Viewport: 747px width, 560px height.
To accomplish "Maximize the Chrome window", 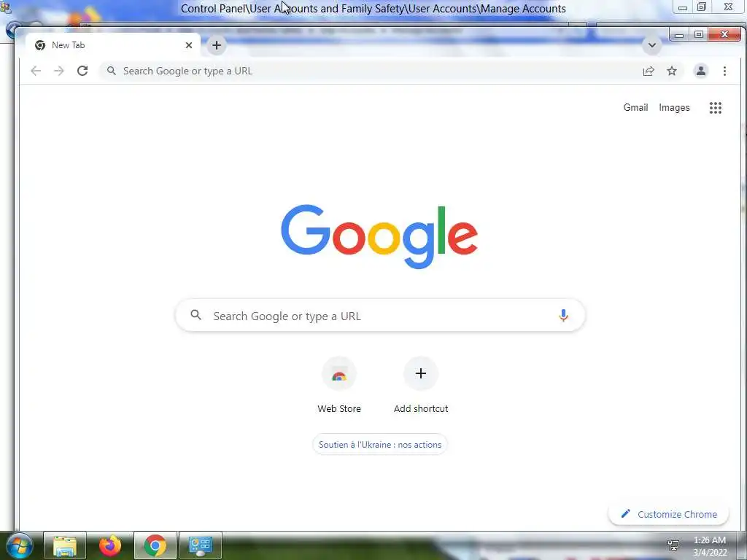I will click(699, 35).
